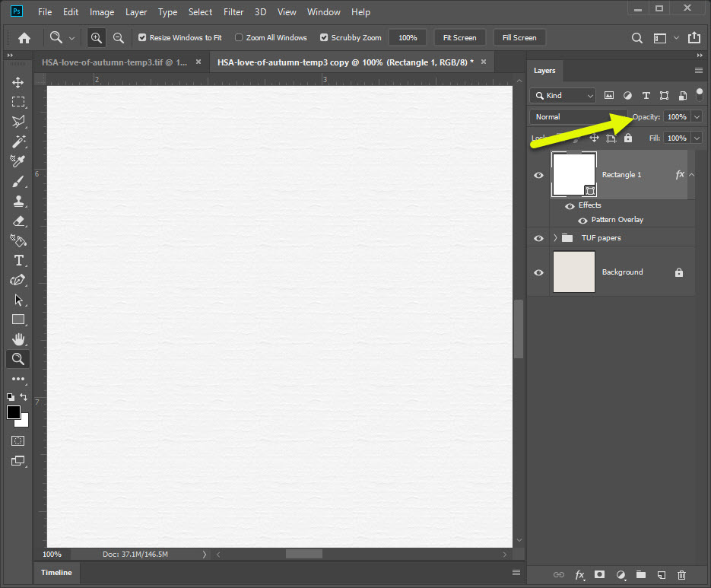Screen dimensions: 711x588
Task: Expand the TUF papers group
Action: [x=555, y=238]
